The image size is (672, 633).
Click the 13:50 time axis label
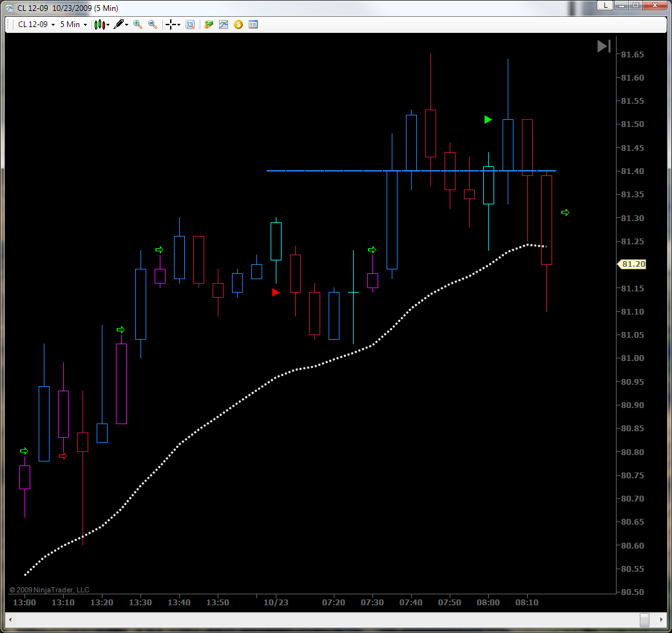coord(218,602)
